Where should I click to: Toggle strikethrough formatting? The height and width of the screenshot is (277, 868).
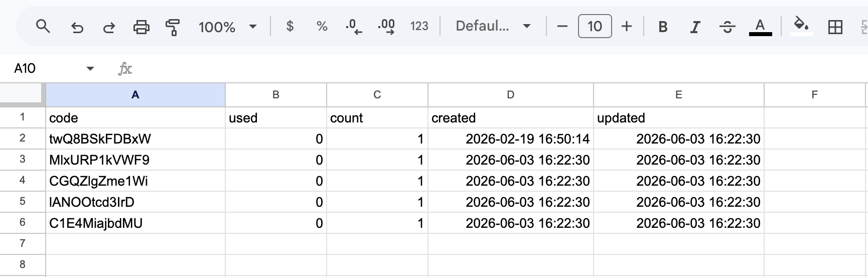(727, 27)
